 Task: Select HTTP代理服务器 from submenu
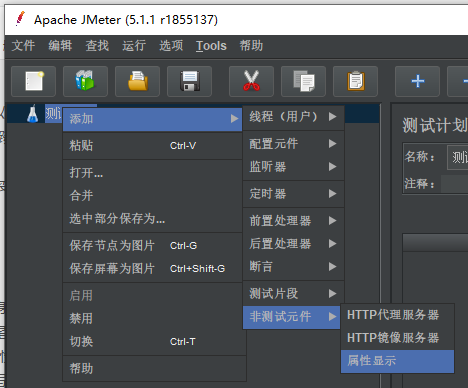(397, 315)
